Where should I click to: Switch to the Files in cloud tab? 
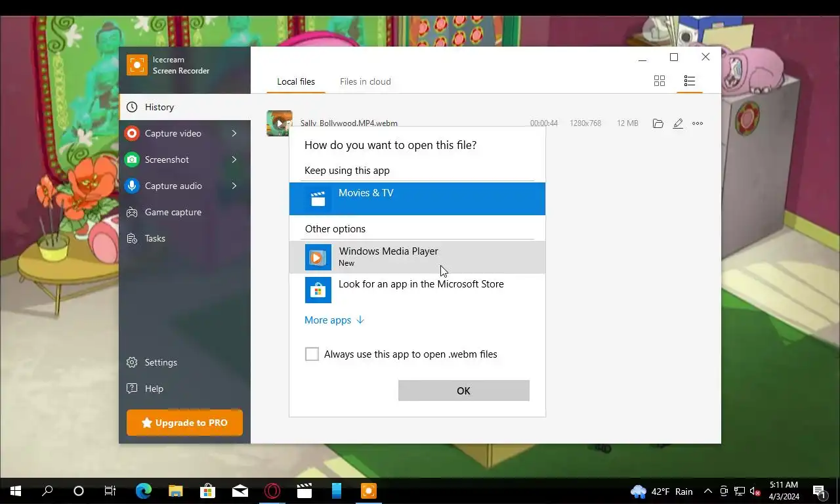(x=366, y=81)
